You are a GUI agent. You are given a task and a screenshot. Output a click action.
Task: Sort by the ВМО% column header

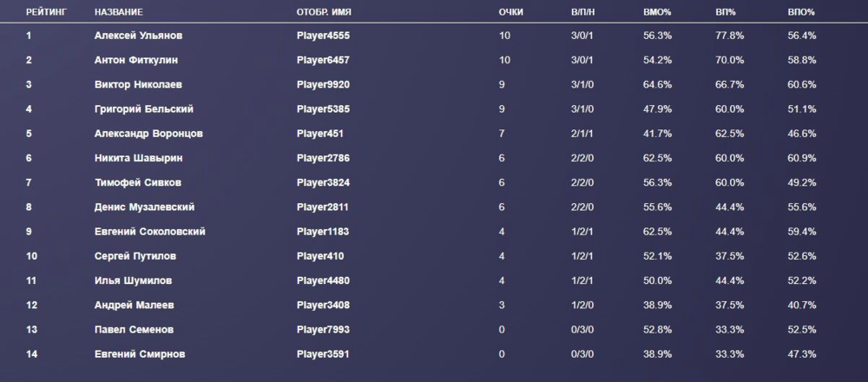[x=660, y=12]
